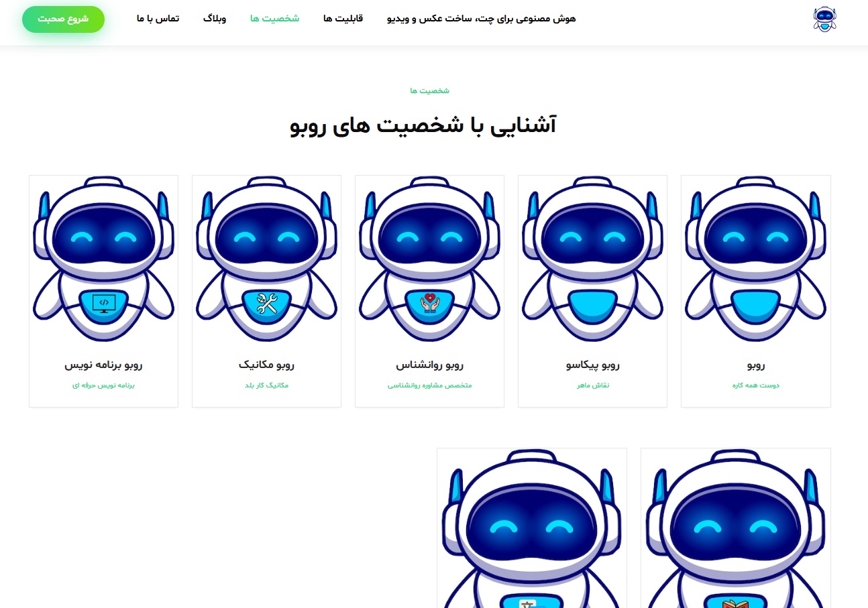Click the روبو پیکاسو name link
This screenshot has width=868, height=608.
tap(592, 365)
